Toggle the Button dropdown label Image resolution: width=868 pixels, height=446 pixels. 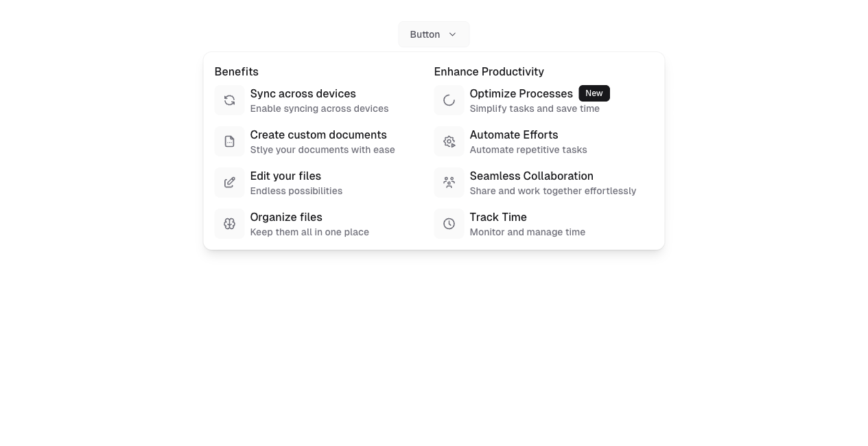(425, 34)
